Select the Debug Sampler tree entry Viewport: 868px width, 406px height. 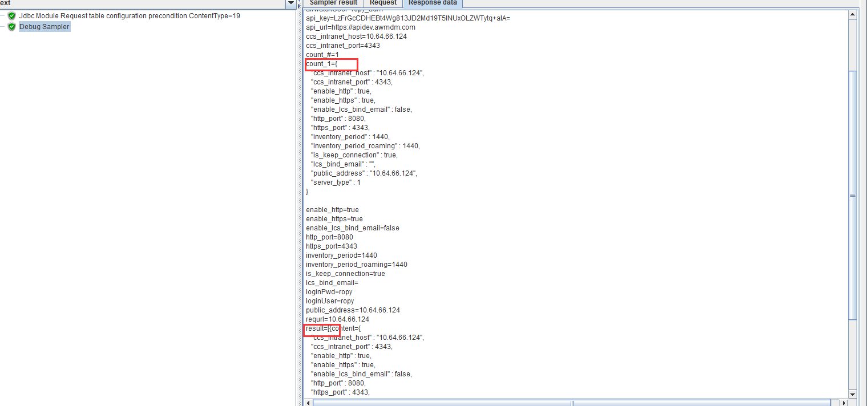click(44, 27)
